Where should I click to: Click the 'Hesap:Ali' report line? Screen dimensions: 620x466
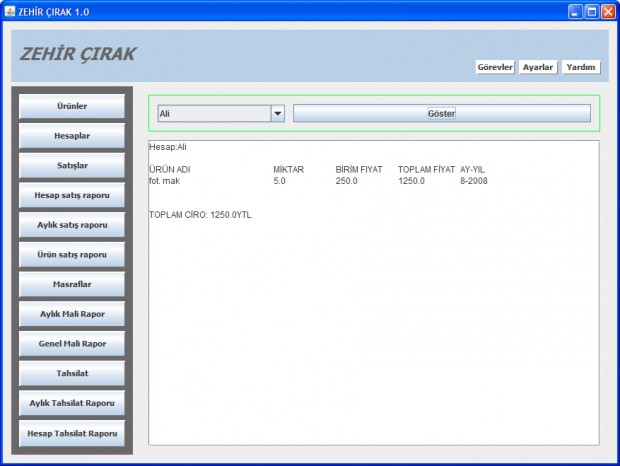click(x=168, y=147)
